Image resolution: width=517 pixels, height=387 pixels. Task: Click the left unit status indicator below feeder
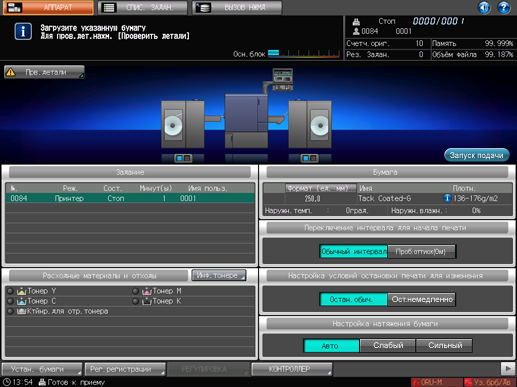tap(183, 158)
